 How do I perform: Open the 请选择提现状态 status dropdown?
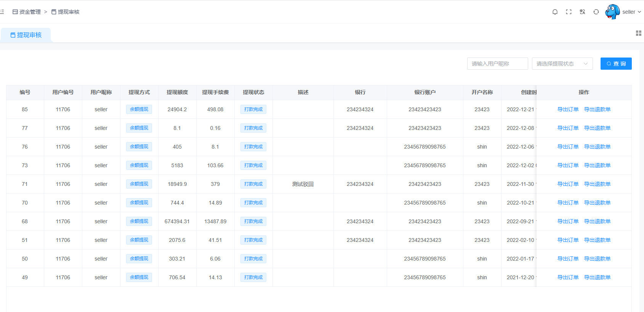click(x=562, y=64)
